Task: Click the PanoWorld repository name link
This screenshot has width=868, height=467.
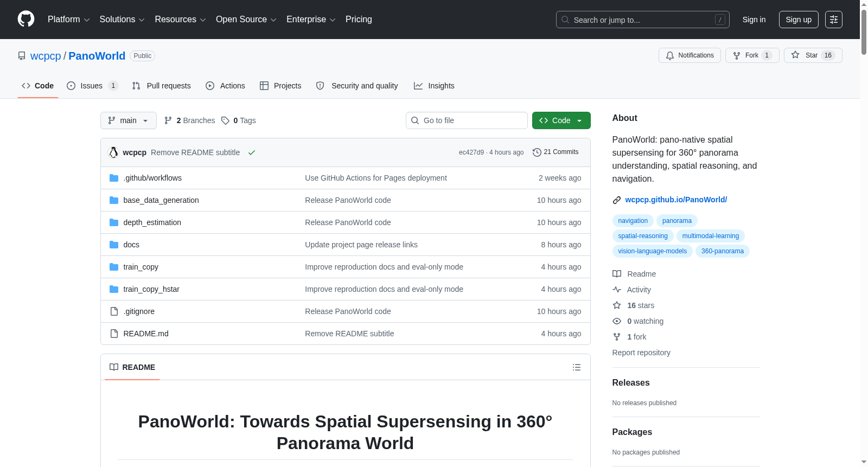Action: (97, 56)
